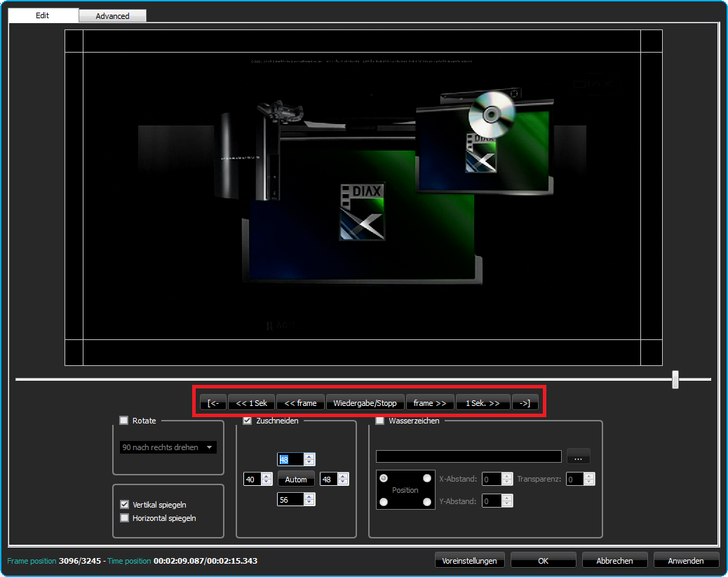Select top-right watermark position radio
The width and height of the screenshot is (728, 577).
pyautogui.click(x=427, y=478)
